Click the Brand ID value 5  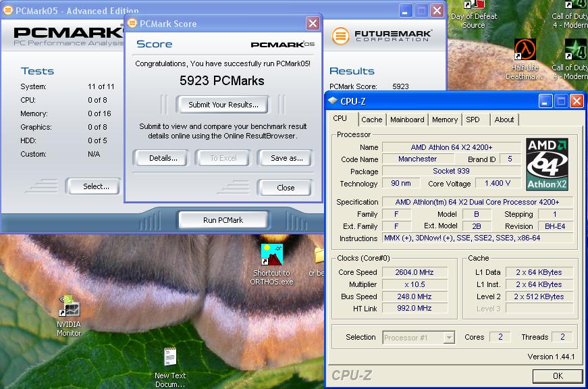pyautogui.click(x=510, y=159)
